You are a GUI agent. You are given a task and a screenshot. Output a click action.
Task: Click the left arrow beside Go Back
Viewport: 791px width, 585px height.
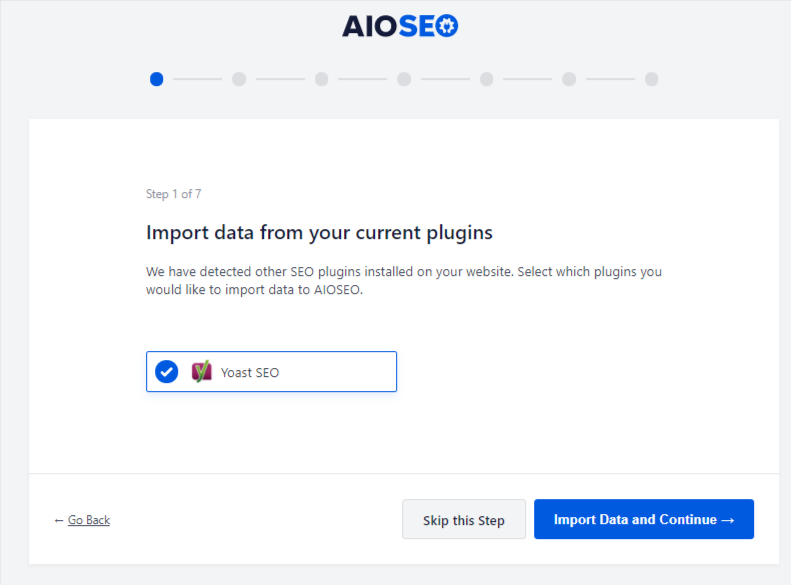pos(59,520)
